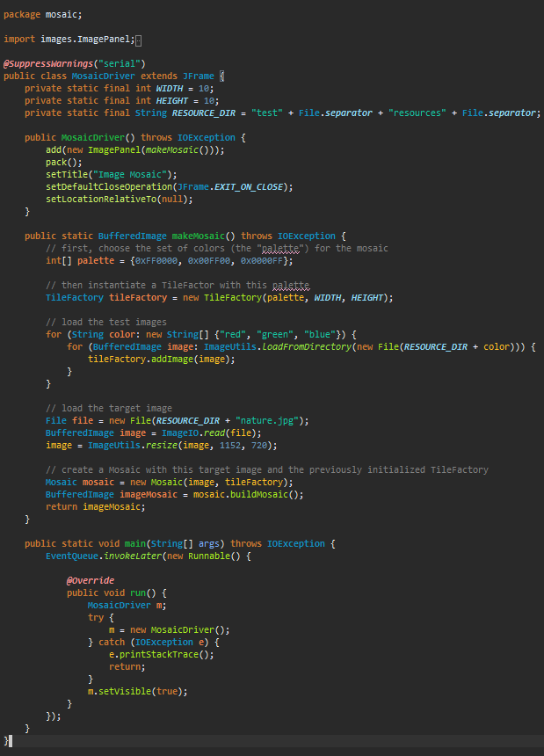Image resolution: width=544 pixels, height=756 pixels.
Task: Click RESOURCE_DIR in its String declaration
Action: pos(204,113)
